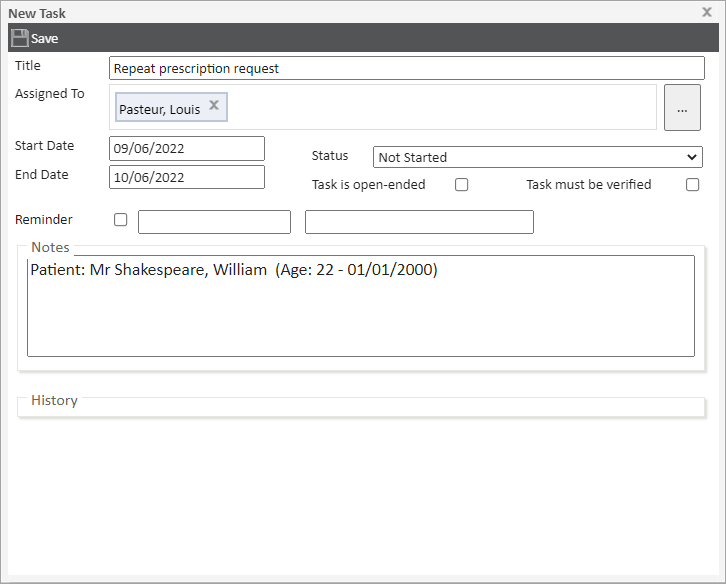Expand the Status dropdown showing Not Started
The height and width of the screenshot is (584, 726).
(537, 157)
